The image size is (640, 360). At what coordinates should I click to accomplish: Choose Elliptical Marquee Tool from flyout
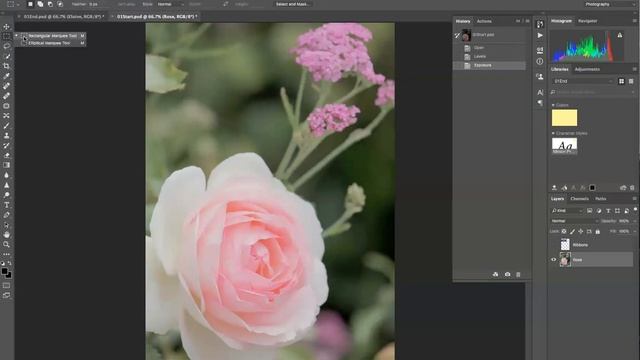[52, 43]
